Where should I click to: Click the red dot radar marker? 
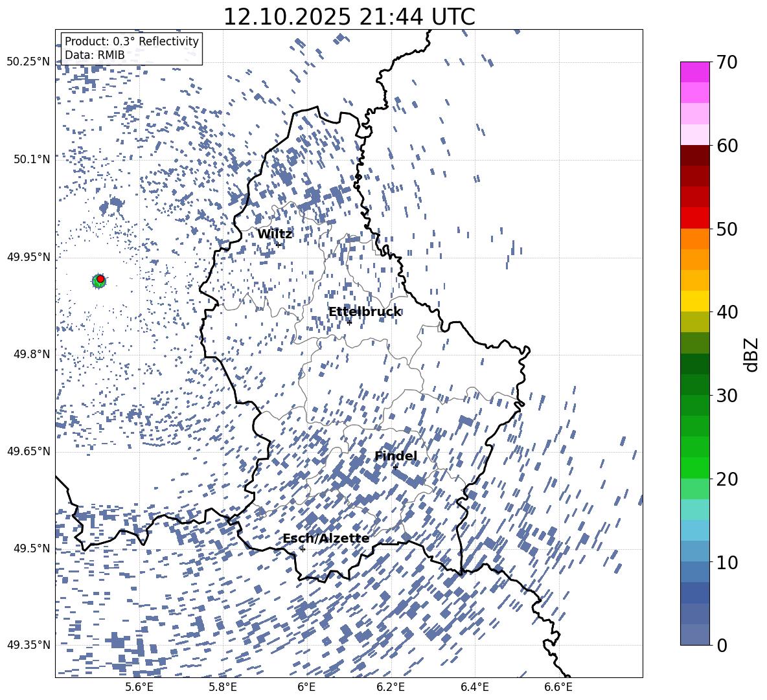click(100, 278)
